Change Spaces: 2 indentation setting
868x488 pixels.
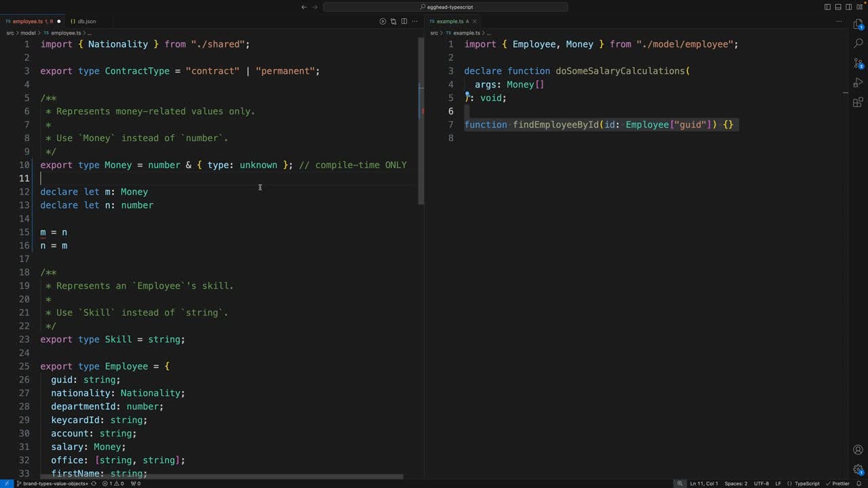[x=736, y=483]
